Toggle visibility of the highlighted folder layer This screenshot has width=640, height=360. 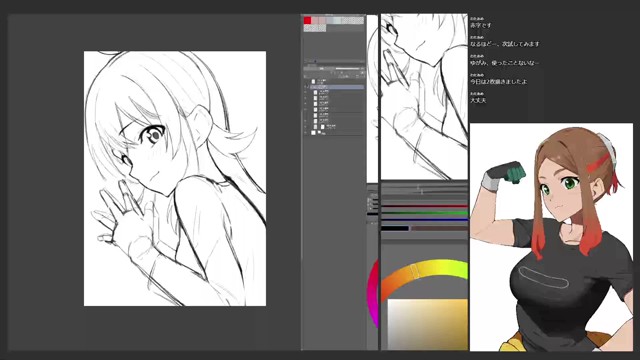305,87
